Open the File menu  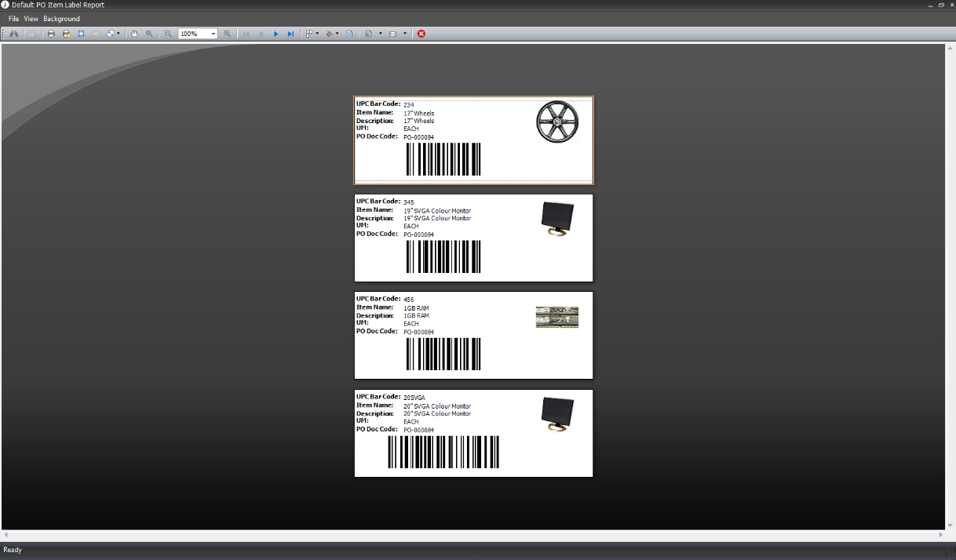point(13,19)
